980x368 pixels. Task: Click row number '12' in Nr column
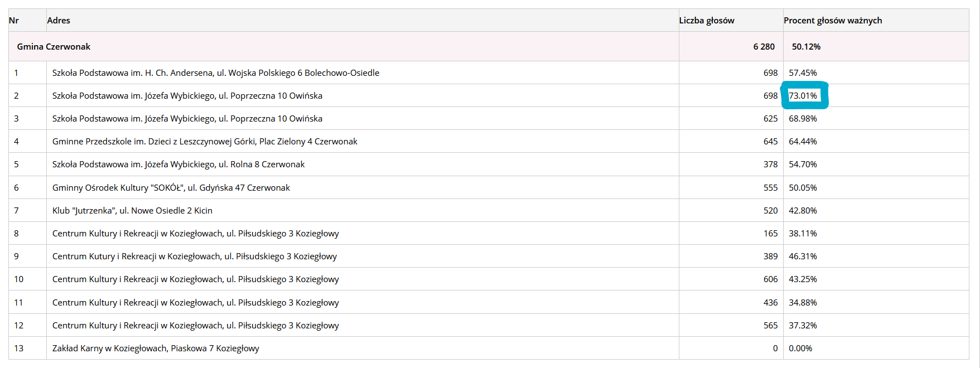(x=19, y=326)
